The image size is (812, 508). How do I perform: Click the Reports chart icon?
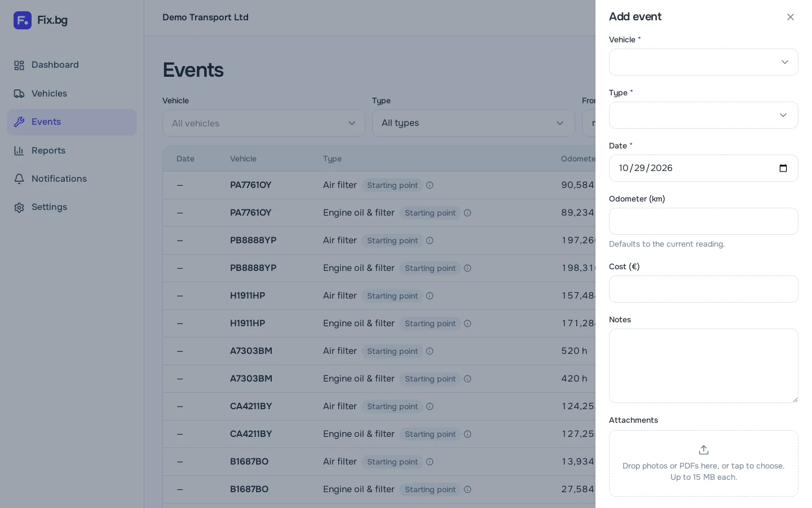click(x=19, y=151)
